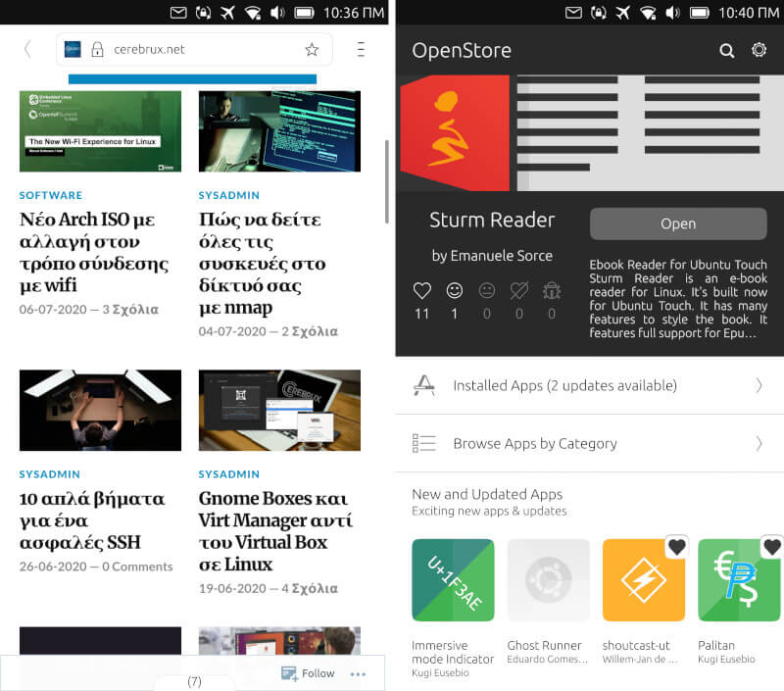
Task: Open the browser tabs view showing (7)
Action: click(194, 681)
